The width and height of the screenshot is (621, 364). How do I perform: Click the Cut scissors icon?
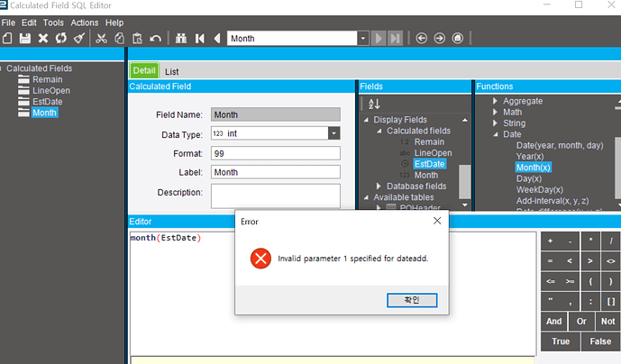pyautogui.click(x=101, y=39)
